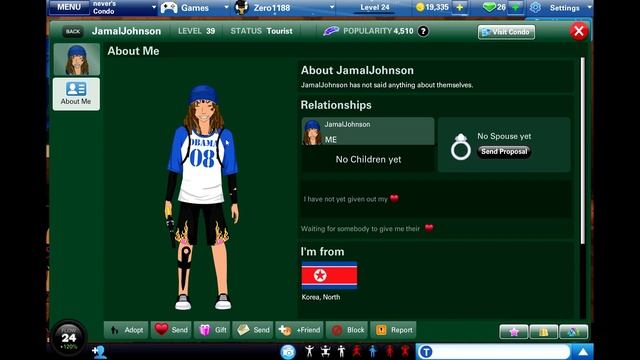Image resolution: width=640 pixels, height=360 pixels.
Task: Select the white squatting emote figure
Action: tap(325, 351)
